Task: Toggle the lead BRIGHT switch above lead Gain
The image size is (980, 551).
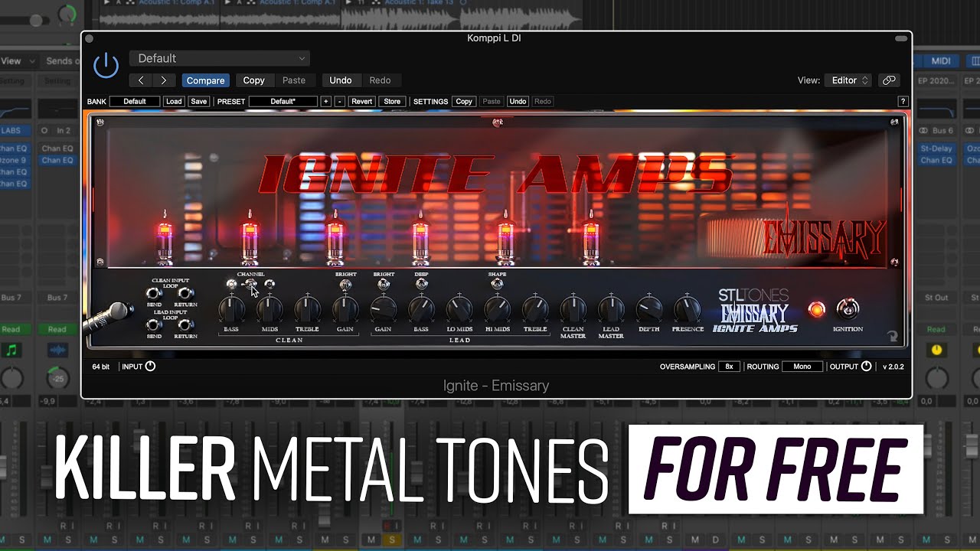Action: (384, 285)
